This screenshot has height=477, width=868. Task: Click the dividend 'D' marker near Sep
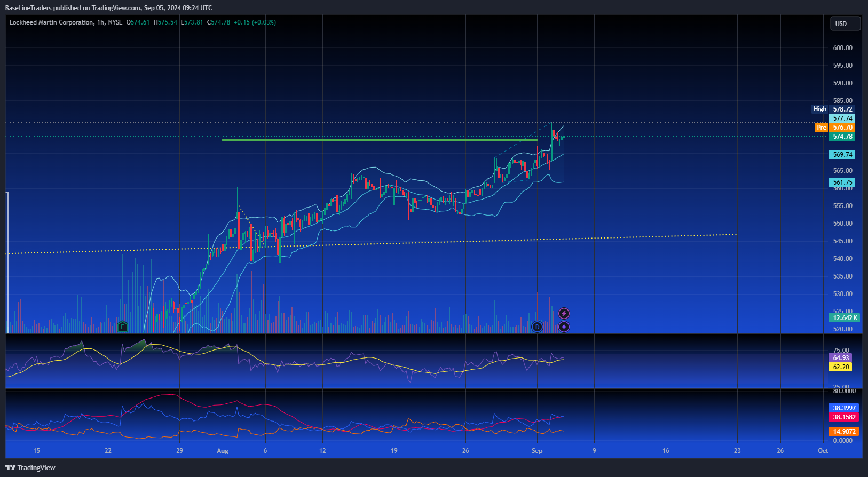[x=537, y=327]
